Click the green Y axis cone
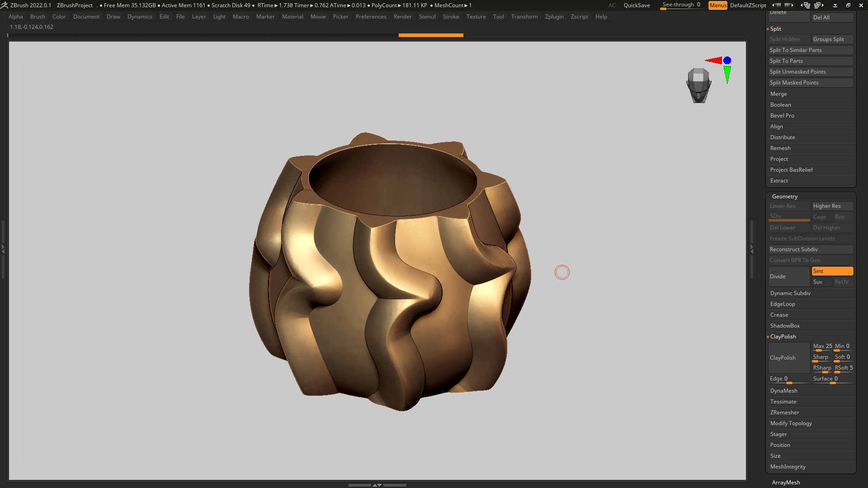Screen dimensions: 868x488 [727, 75]
